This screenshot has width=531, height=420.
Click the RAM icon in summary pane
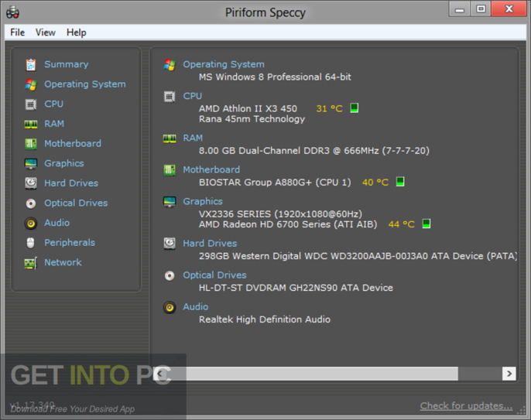[x=170, y=138]
